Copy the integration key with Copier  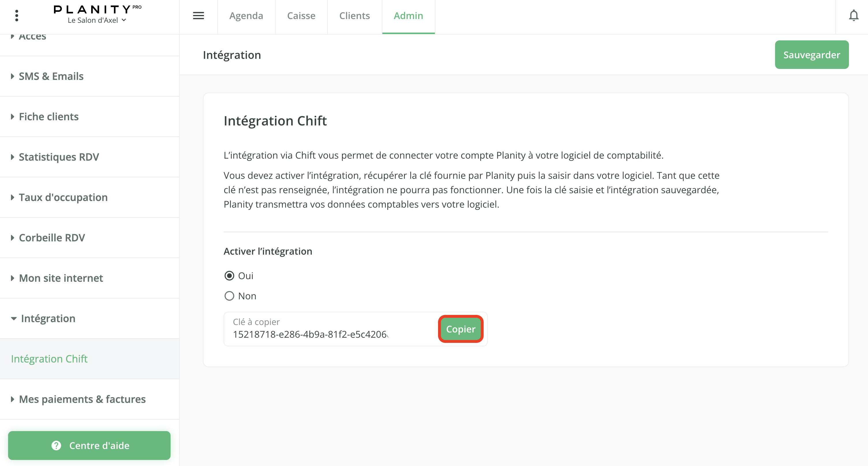(461, 329)
